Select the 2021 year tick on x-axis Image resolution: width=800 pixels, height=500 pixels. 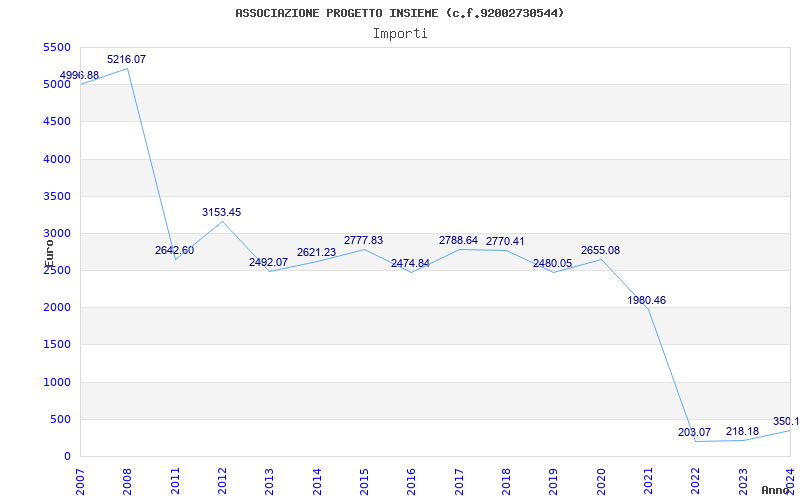tap(648, 478)
